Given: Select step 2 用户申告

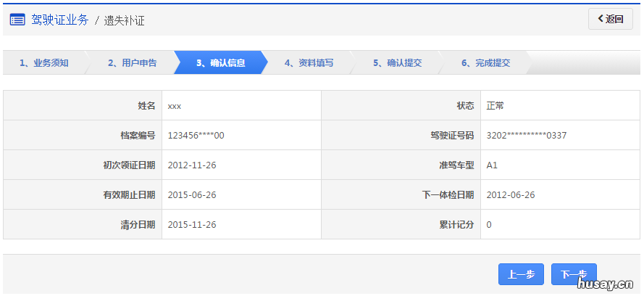Looking at the screenshot, I should 132,63.
